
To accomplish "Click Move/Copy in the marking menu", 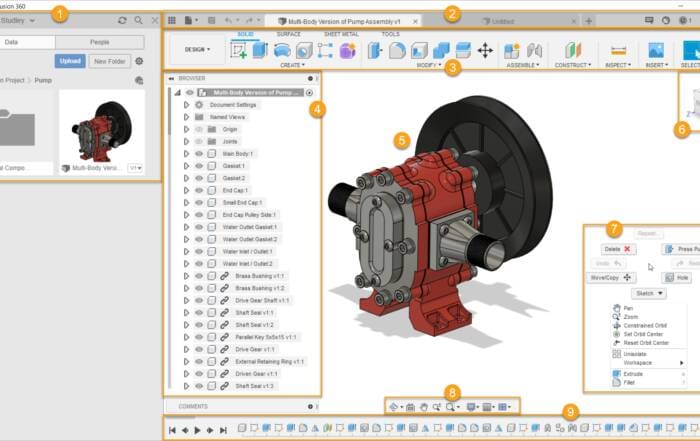I will click(611, 278).
